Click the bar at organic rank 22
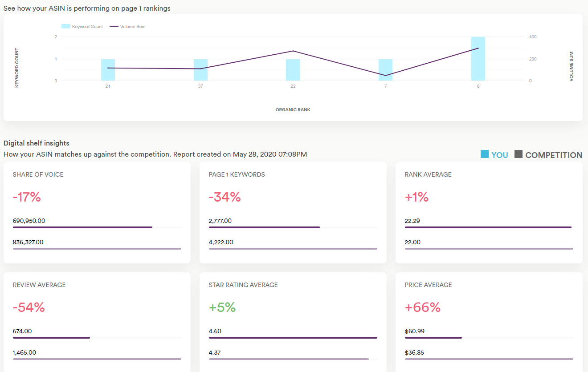The width and height of the screenshot is (588, 372). coord(293,70)
